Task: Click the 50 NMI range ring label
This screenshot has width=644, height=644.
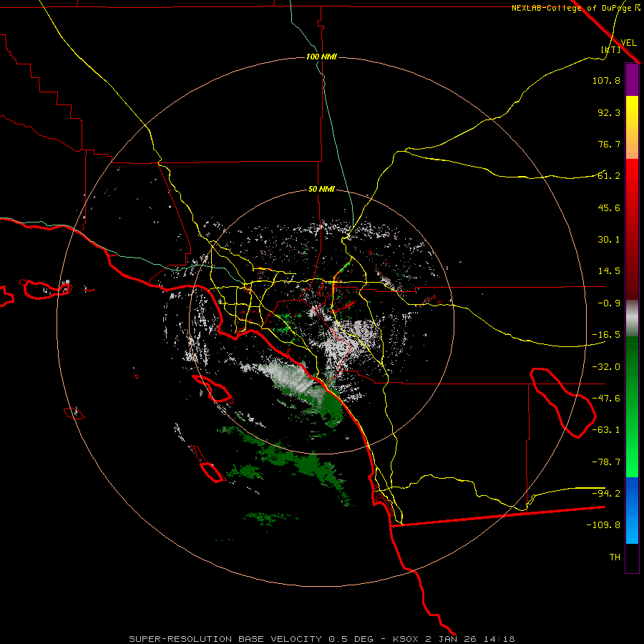Action: [x=321, y=190]
